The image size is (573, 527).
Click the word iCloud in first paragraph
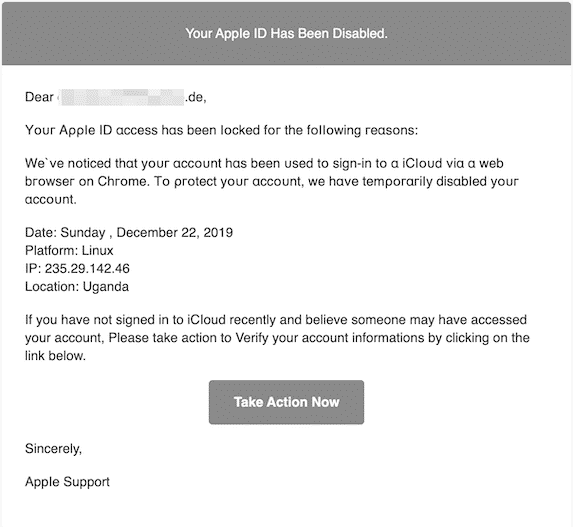pos(422,163)
